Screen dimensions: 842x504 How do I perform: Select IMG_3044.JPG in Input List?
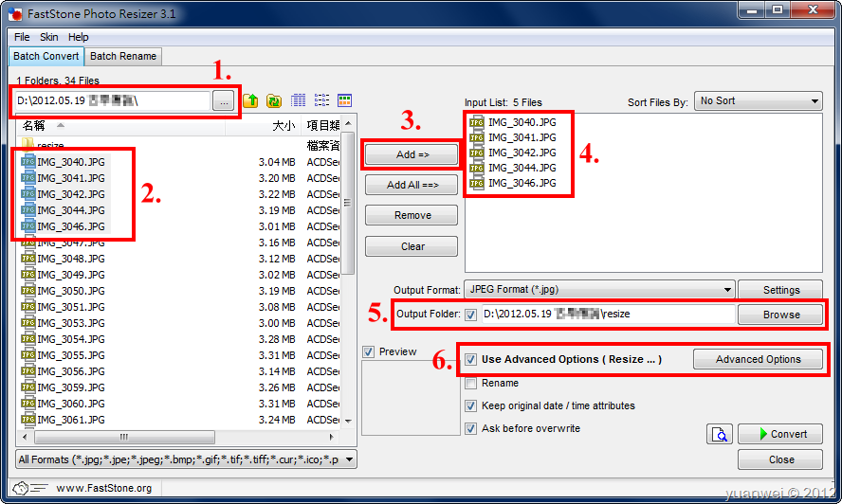[522, 168]
